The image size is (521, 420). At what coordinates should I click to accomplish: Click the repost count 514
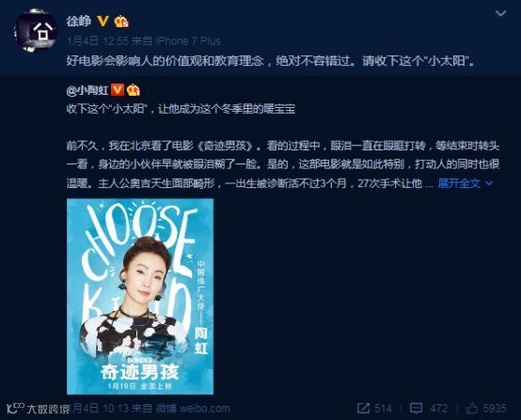[383, 409]
